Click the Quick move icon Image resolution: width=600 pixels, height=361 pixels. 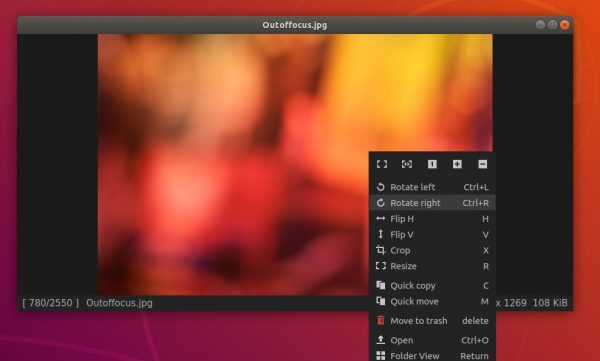point(380,301)
